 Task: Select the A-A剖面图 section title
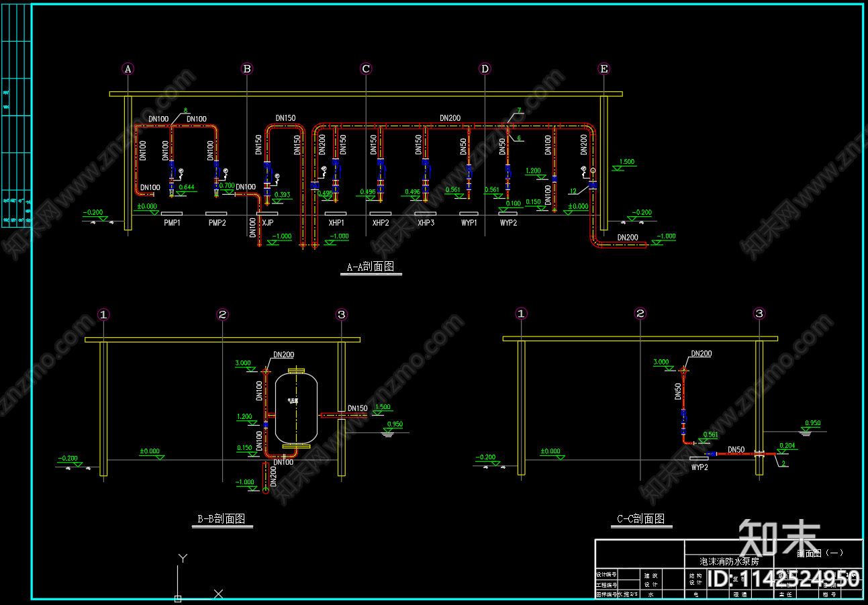coord(371,267)
